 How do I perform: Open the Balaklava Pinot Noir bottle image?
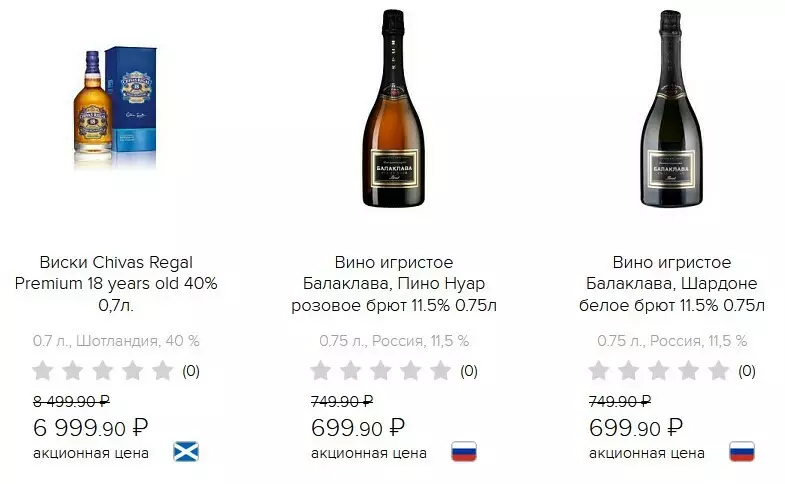[393, 107]
